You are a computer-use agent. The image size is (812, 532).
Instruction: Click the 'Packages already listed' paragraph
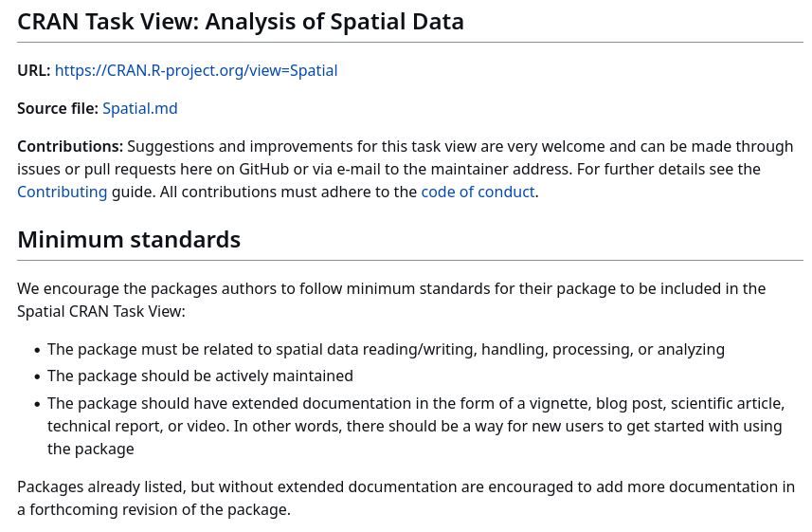coord(406,487)
